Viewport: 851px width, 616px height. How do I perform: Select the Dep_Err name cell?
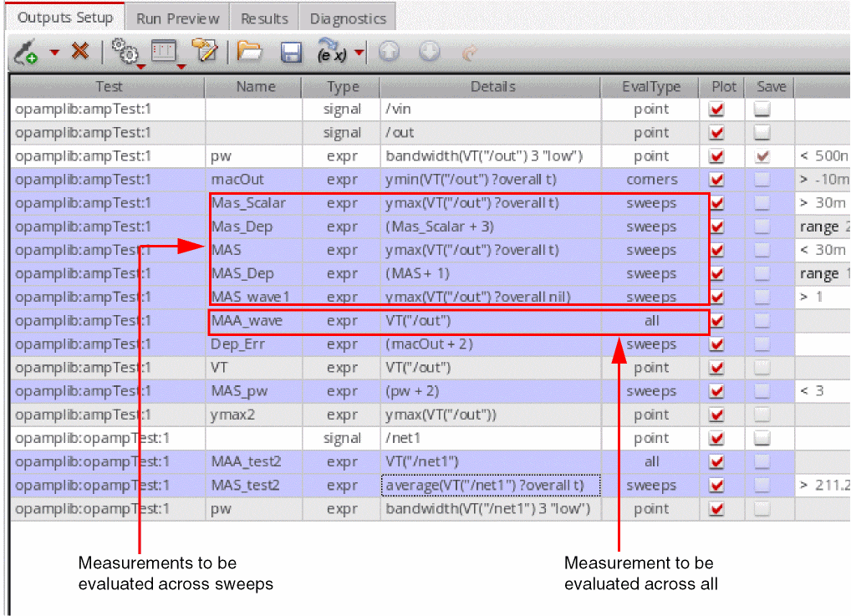(x=254, y=344)
